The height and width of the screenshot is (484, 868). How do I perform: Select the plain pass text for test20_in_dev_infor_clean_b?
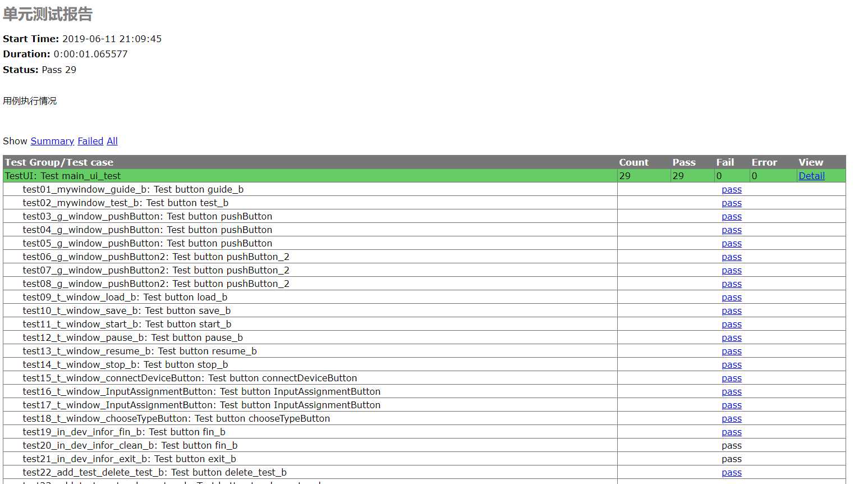pyautogui.click(x=732, y=445)
